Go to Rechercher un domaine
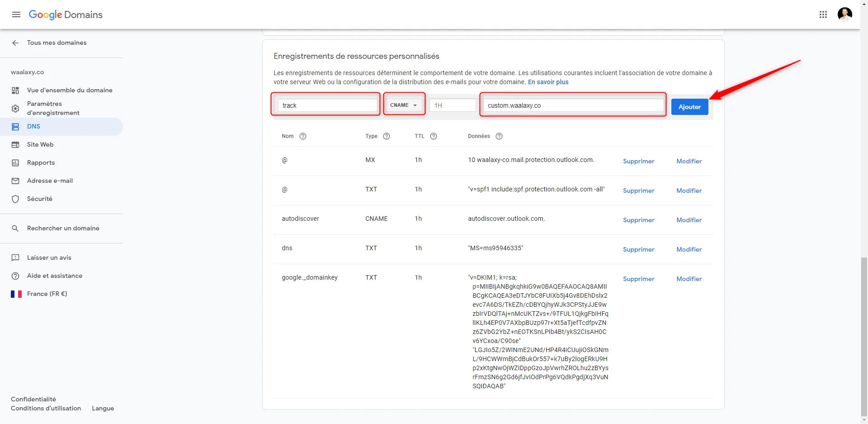868x424 pixels. click(63, 228)
